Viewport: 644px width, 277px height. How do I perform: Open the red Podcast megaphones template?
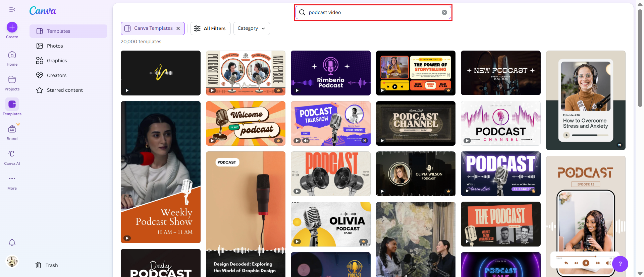(x=331, y=174)
